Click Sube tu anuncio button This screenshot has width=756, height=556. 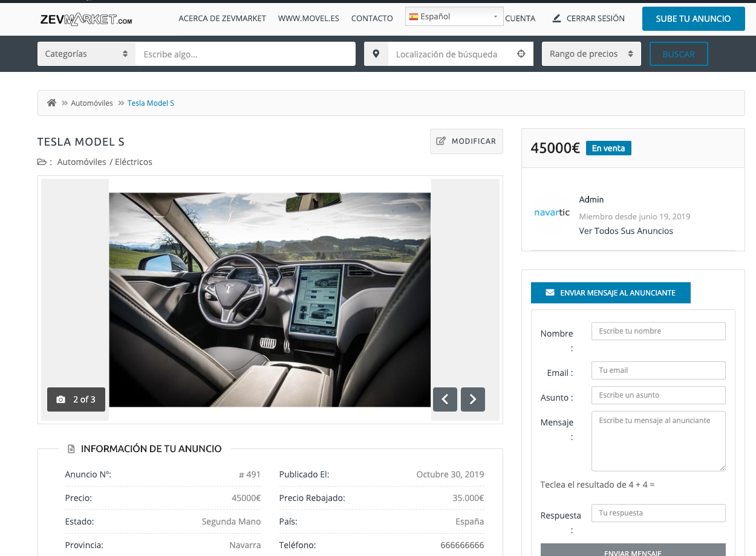(x=693, y=19)
